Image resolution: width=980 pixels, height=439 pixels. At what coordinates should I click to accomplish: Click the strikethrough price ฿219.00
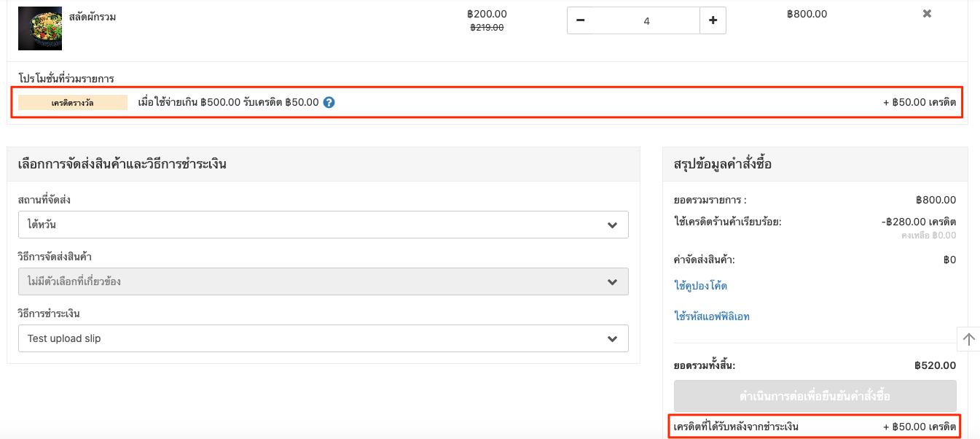pyautogui.click(x=487, y=28)
